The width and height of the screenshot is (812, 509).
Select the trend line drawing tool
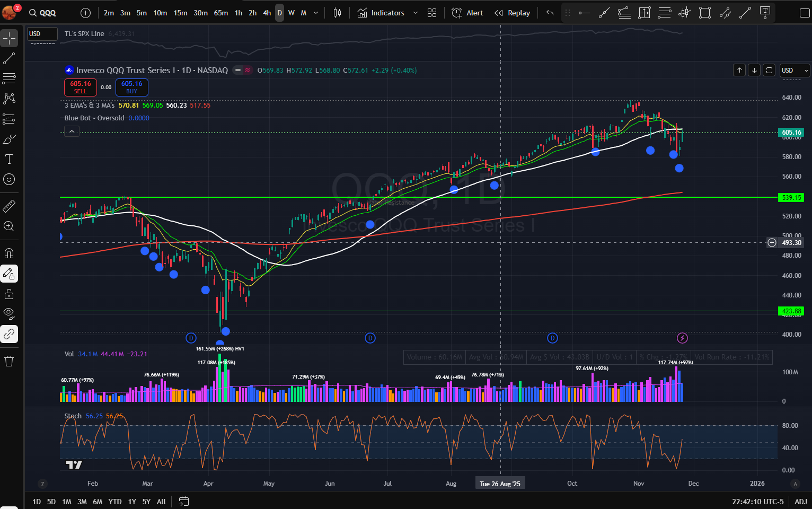click(9, 58)
